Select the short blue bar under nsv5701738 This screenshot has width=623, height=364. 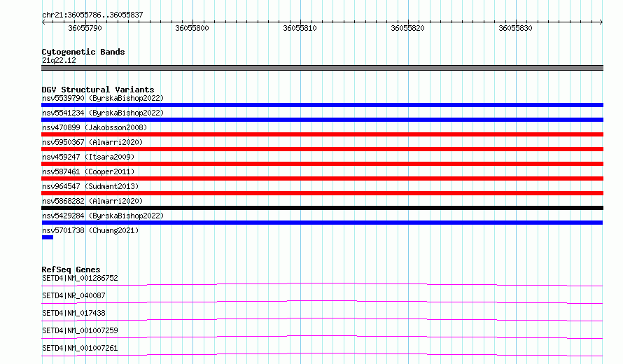(48, 237)
